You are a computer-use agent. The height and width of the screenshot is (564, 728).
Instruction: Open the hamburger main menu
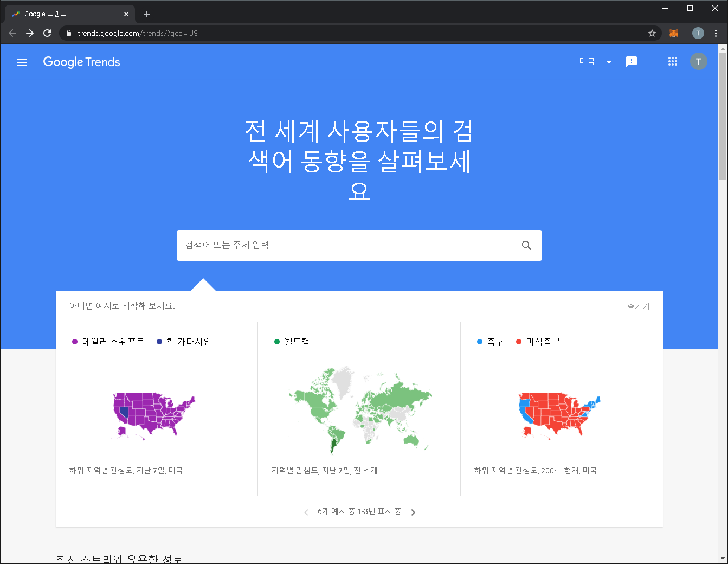tap(22, 62)
